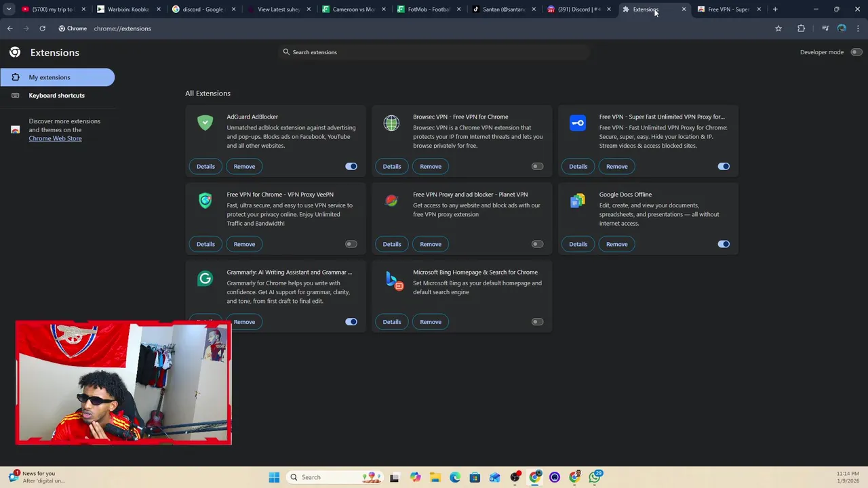Open Details for Free VPN Super Fast

click(578, 166)
